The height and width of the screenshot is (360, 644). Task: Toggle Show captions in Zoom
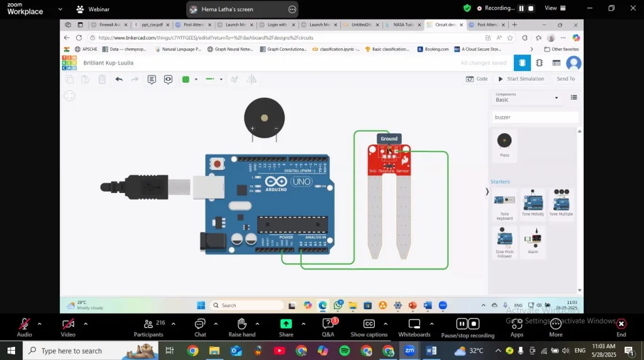coord(369,324)
